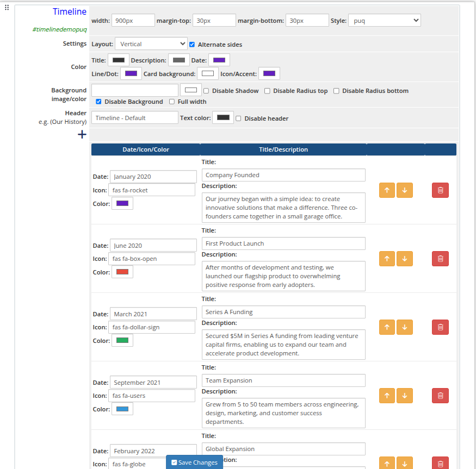Delete the Series A Funding entry
This screenshot has height=469, width=476.
pyautogui.click(x=440, y=327)
